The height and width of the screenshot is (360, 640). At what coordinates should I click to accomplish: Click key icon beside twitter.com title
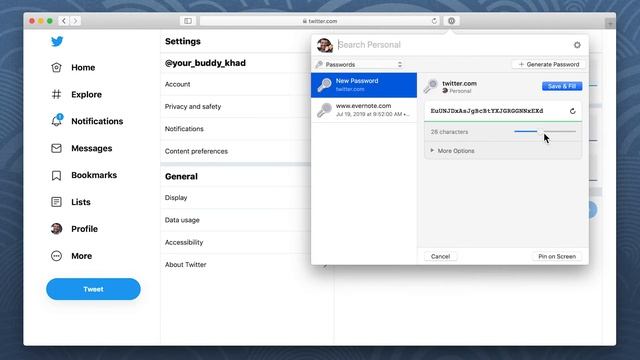[x=431, y=86]
